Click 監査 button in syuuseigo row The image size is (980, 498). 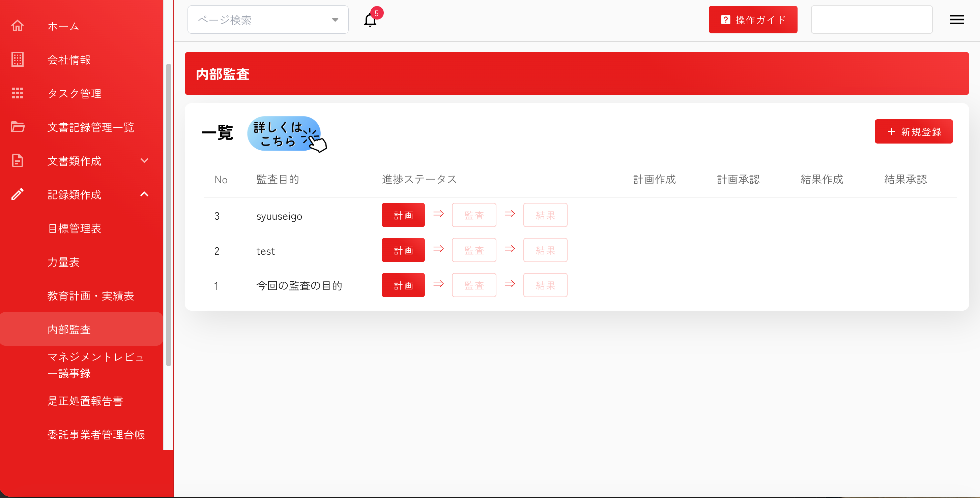tap(474, 215)
